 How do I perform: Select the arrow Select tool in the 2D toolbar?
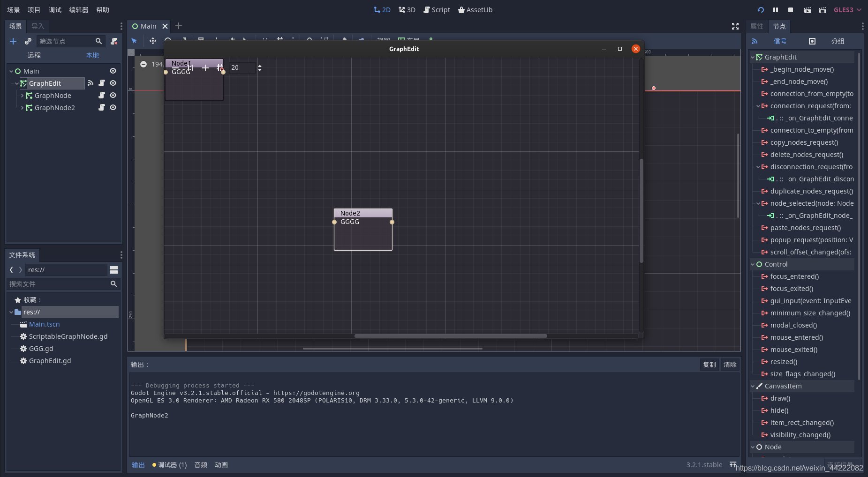coord(135,41)
